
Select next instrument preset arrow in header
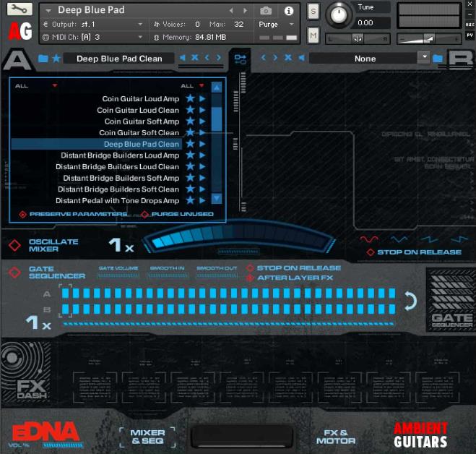(245, 11)
